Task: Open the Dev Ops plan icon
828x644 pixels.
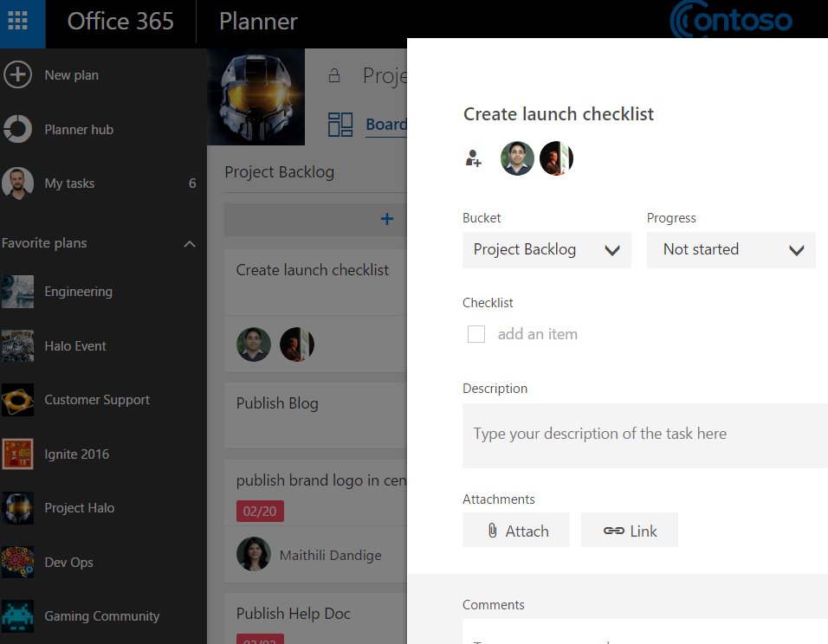Action: click(17, 562)
